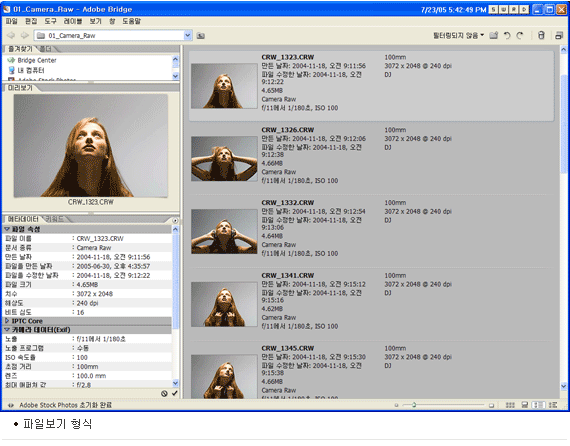Switch to the 키워드 tab
Screen dimensions: 570x446
point(55,219)
